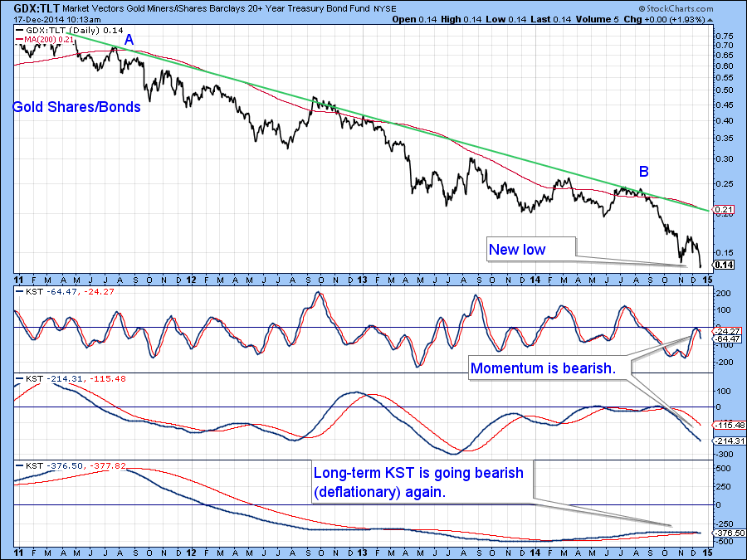Click the 0.75 price axis label

coord(724,37)
